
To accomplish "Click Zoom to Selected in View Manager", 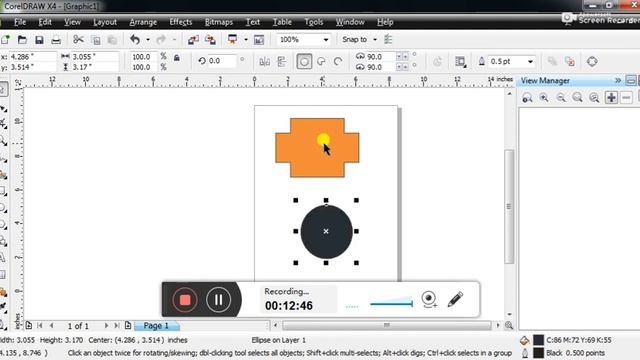I will 577,98.
